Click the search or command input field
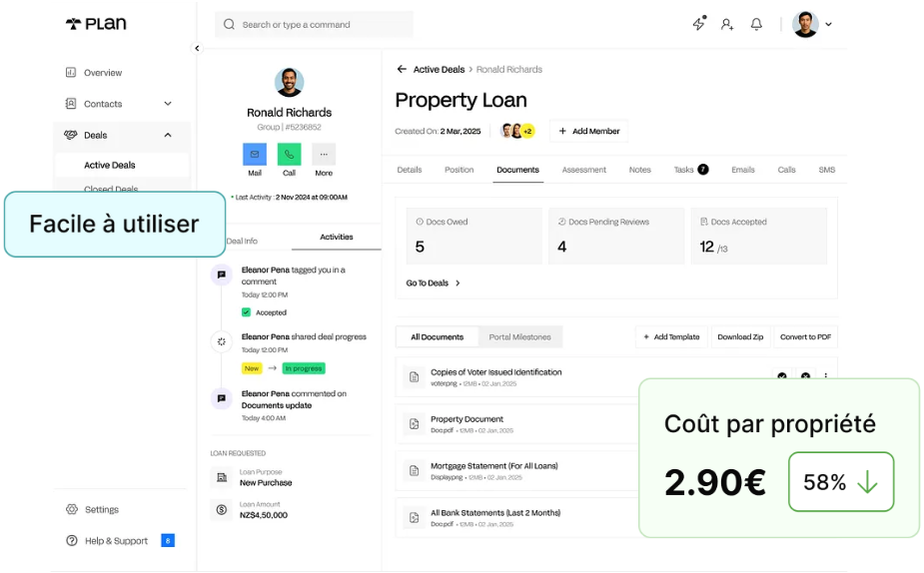The width and height of the screenshot is (924, 573). point(315,25)
